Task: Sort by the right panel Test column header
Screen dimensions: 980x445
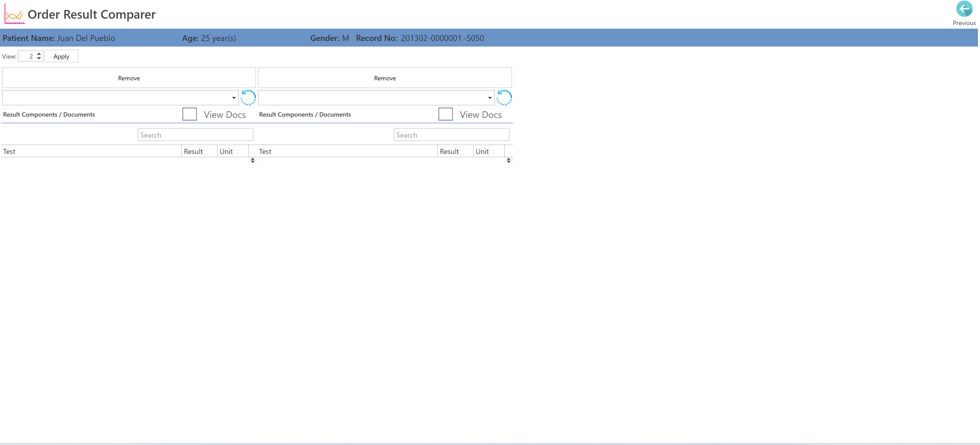Action: click(x=347, y=151)
